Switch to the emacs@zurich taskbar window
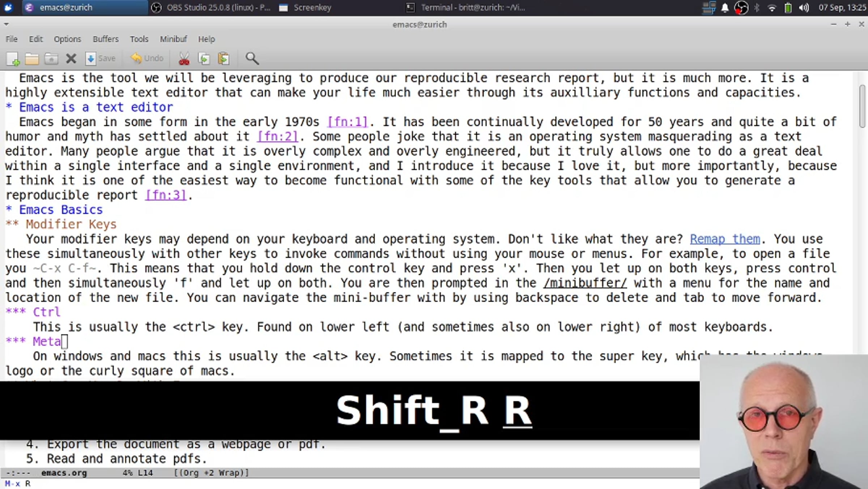 (85, 8)
